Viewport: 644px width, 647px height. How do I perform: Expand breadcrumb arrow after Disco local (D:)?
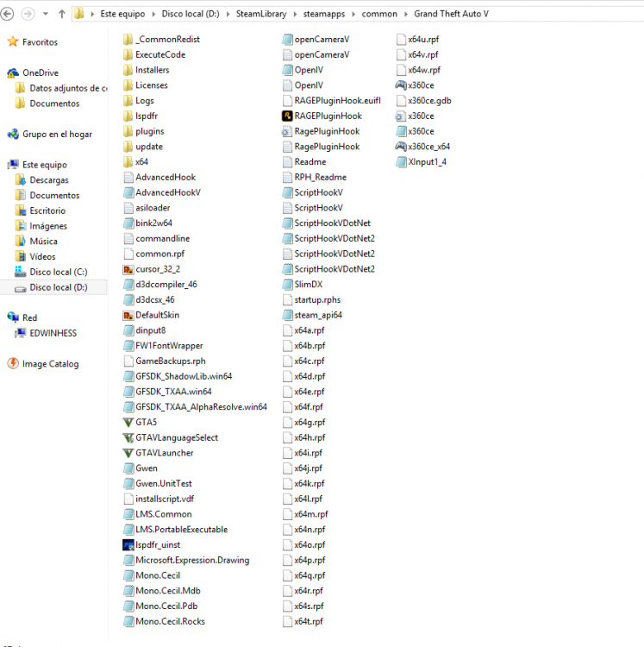(x=228, y=14)
